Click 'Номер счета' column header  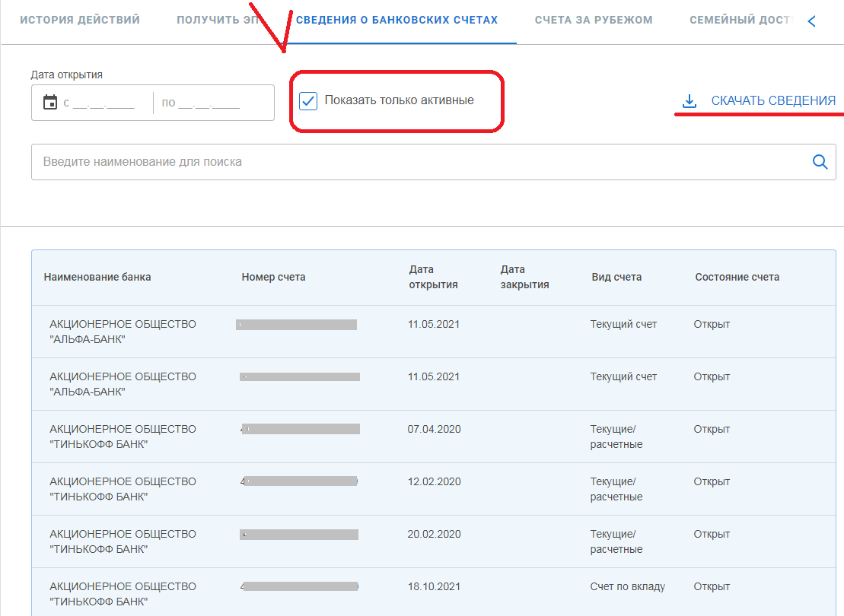(273, 277)
